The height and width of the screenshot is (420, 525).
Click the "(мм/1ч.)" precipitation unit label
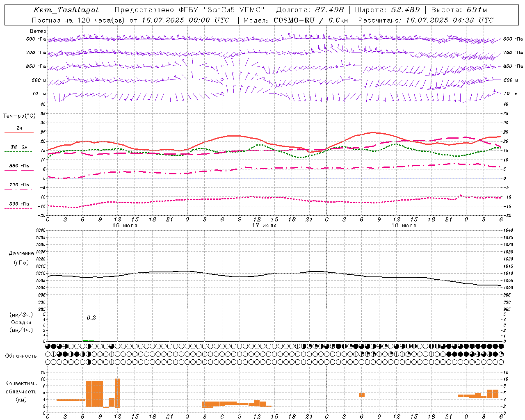[21, 330]
